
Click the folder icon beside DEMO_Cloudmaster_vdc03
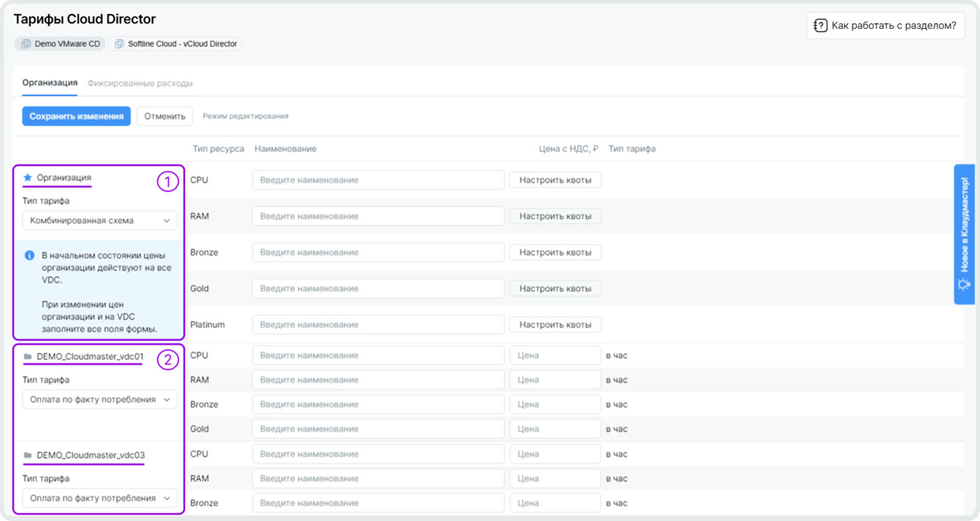pyautogui.click(x=28, y=455)
